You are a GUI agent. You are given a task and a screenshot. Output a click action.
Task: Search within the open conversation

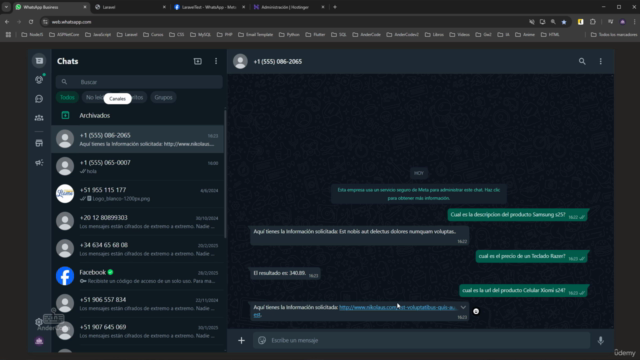coord(582,61)
